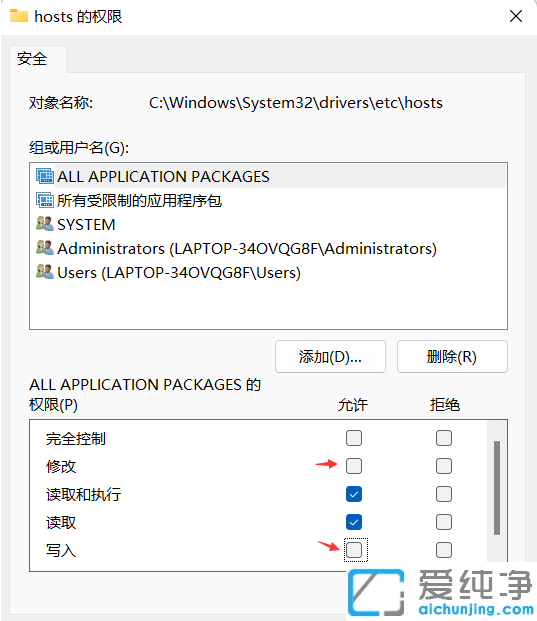537x621 pixels.
Task: Click the 删除(R) remove button
Action: [452, 357]
